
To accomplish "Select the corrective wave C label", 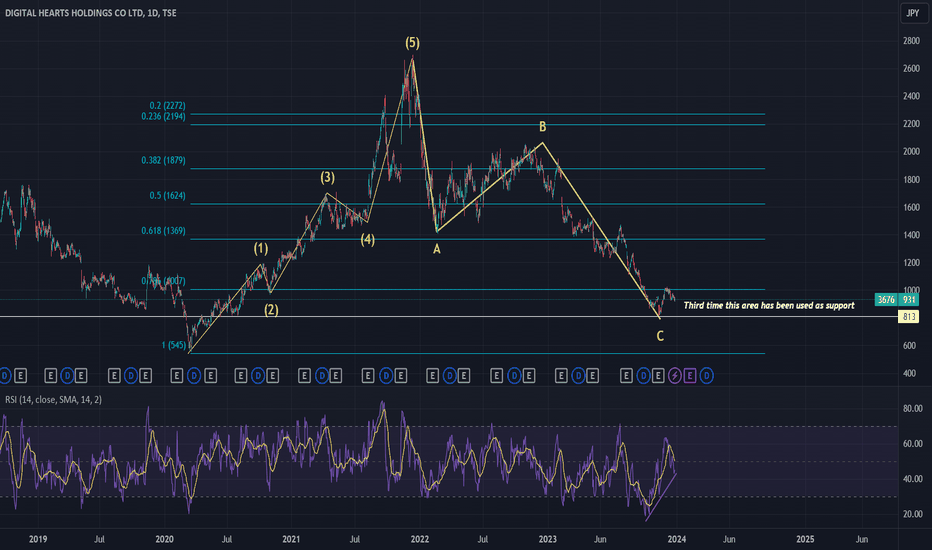I will pyautogui.click(x=660, y=337).
